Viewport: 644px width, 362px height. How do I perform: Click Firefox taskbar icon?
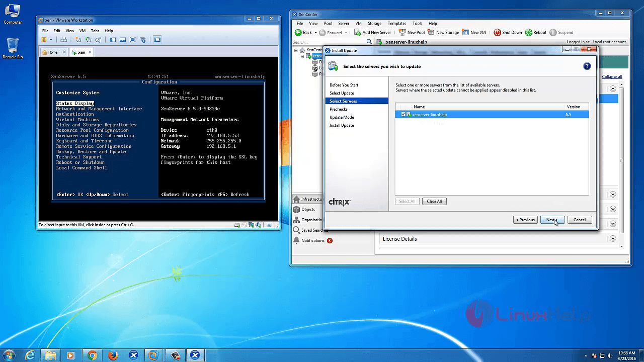tap(113, 355)
